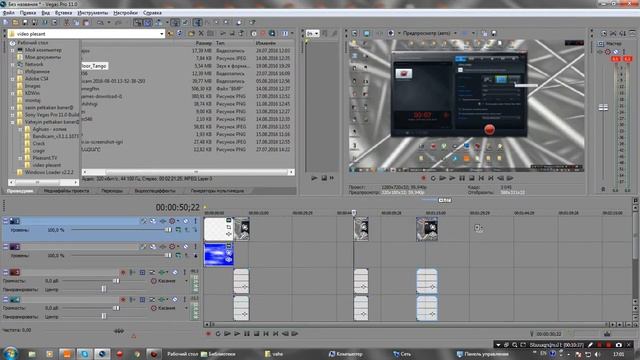640x360 pixels.
Task: Click the Paste icon in main toolbar
Action: pyautogui.click(x=86, y=22)
